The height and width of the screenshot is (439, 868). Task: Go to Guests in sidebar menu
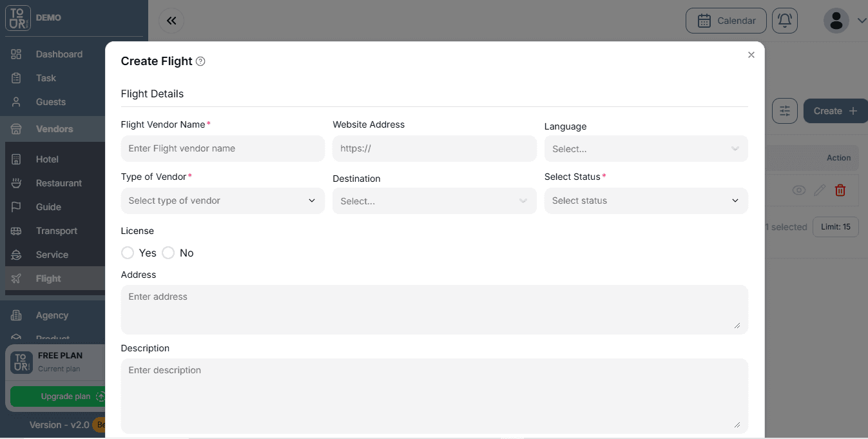pos(51,102)
